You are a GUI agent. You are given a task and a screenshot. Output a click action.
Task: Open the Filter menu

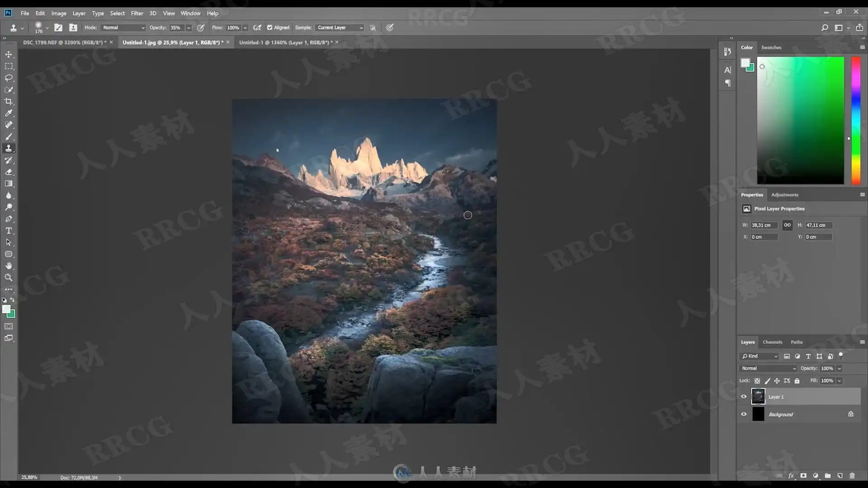(137, 13)
